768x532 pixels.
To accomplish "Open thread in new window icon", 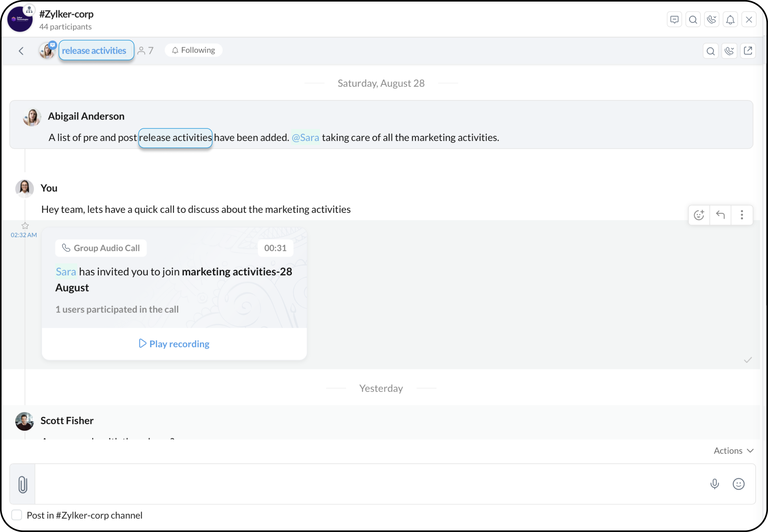I will point(748,51).
